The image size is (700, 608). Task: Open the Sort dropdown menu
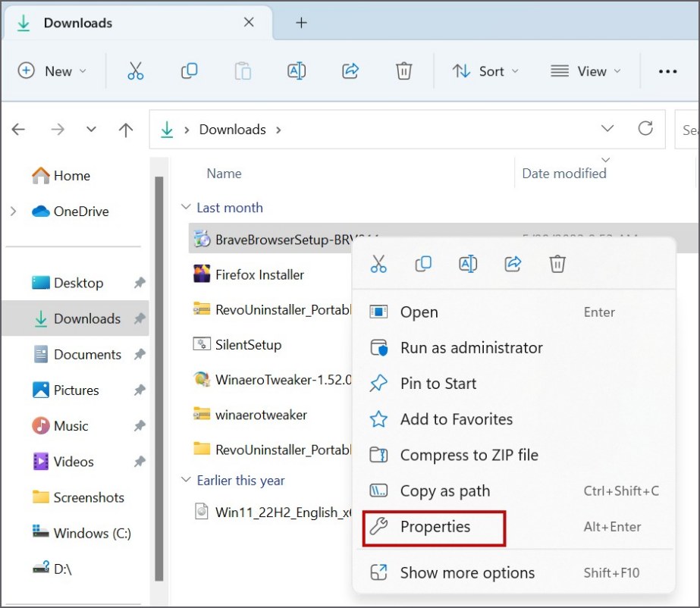(x=485, y=71)
